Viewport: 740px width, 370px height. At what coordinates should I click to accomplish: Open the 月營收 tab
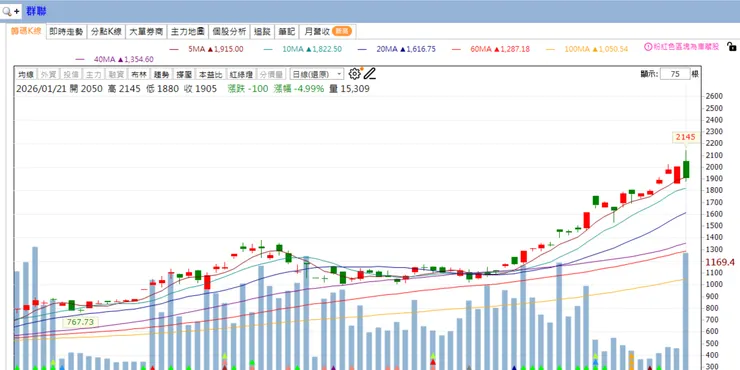tap(328, 32)
